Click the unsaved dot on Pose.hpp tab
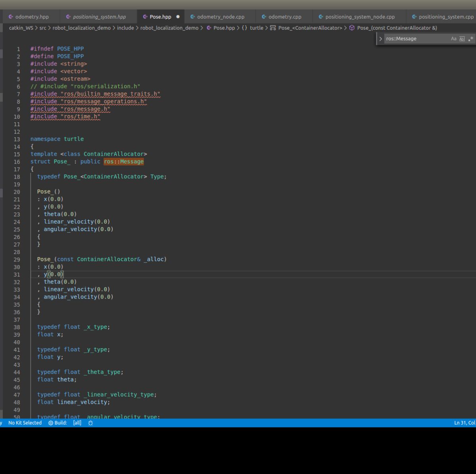476x474 pixels. click(x=178, y=17)
